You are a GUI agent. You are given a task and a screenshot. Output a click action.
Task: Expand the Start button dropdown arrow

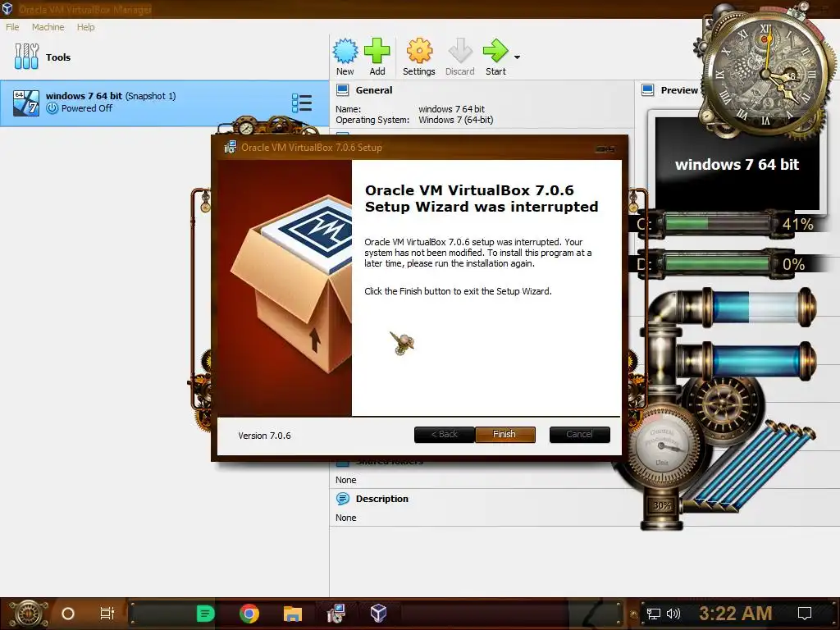click(x=517, y=57)
